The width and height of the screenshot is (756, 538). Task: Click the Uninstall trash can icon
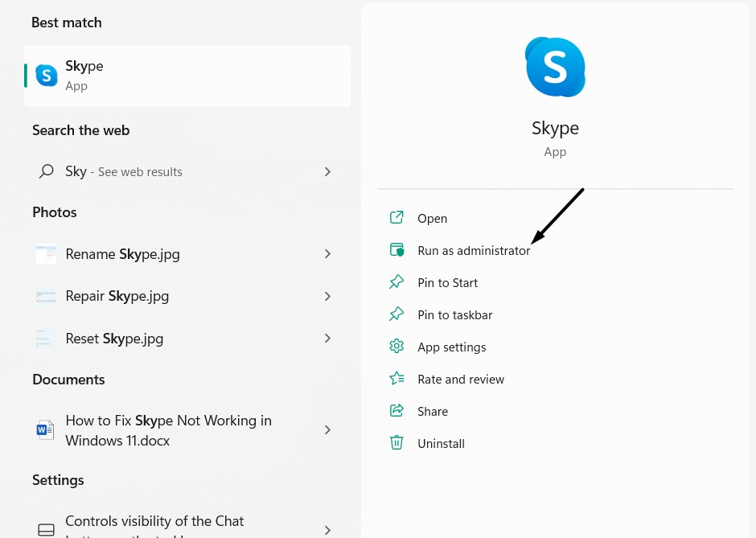pos(396,443)
